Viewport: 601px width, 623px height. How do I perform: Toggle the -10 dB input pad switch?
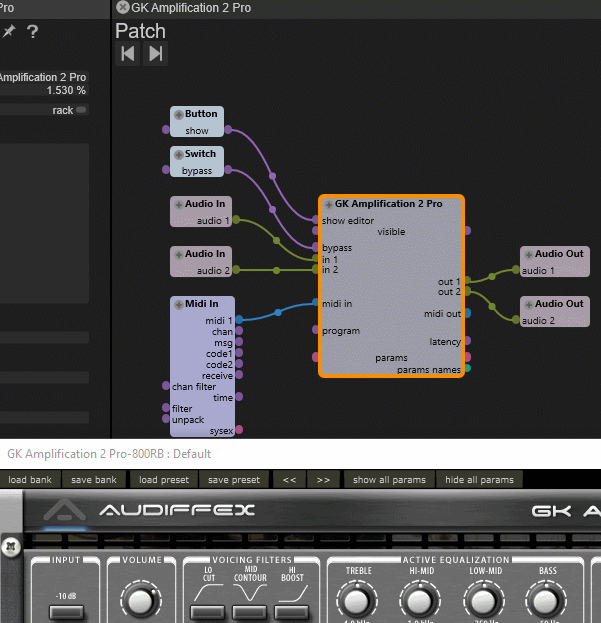point(66,612)
